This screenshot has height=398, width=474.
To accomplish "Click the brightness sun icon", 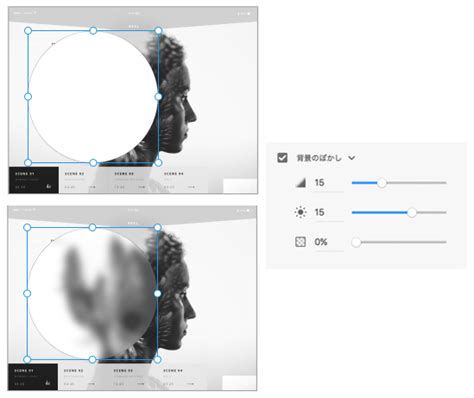I will click(x=300, y=212).
